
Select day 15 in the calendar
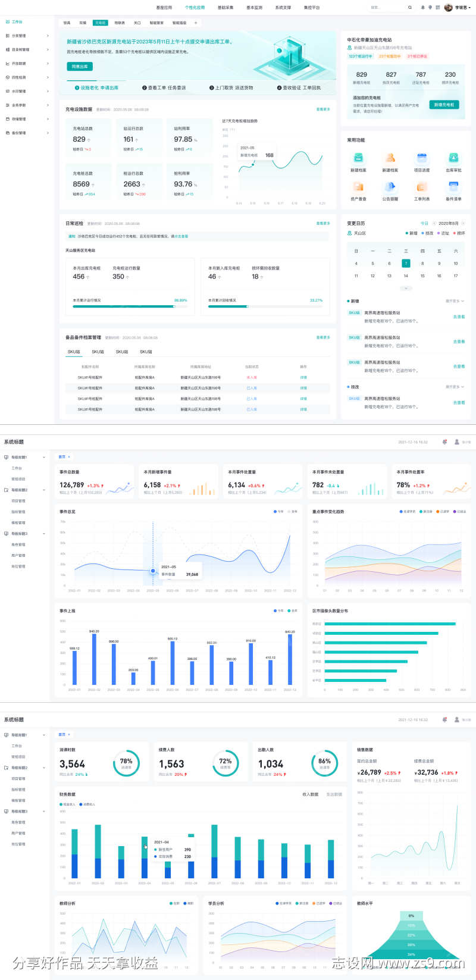(422, 275)
